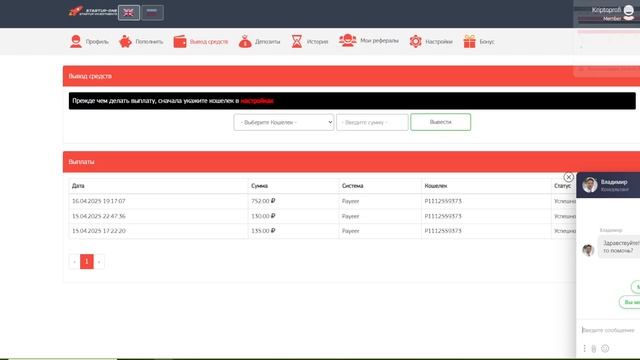The image size is (640, 360).
Task: Click the Кошелек column header
Action: coord(436,186)
